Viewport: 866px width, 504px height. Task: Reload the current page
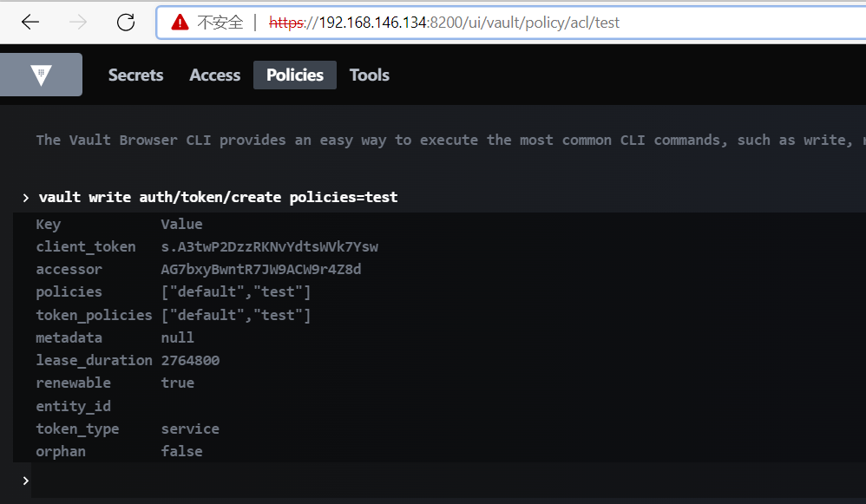126,23
